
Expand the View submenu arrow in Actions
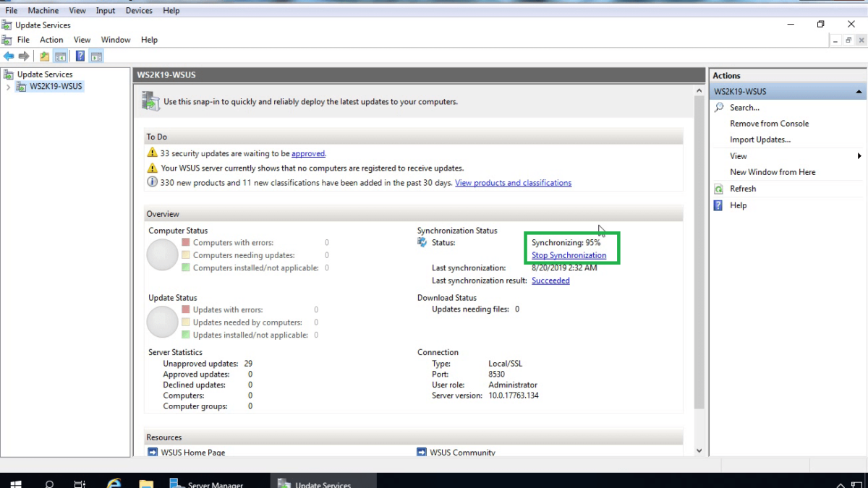tap(859, 156)
